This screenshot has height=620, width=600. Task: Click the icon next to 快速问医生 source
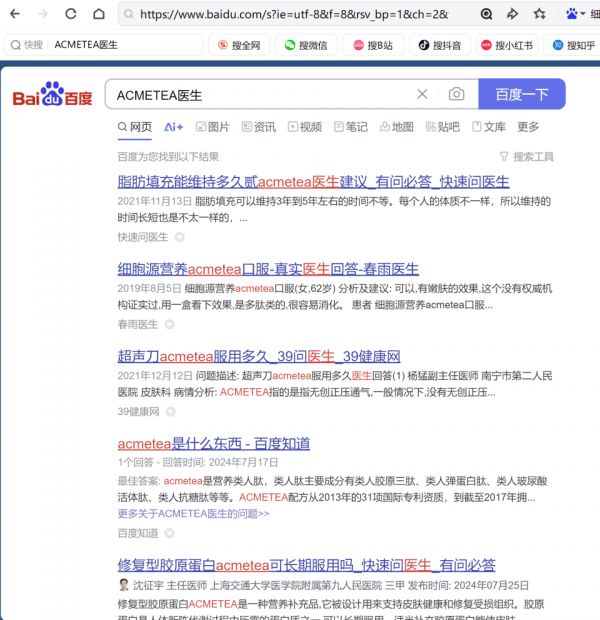click(180, 237)
